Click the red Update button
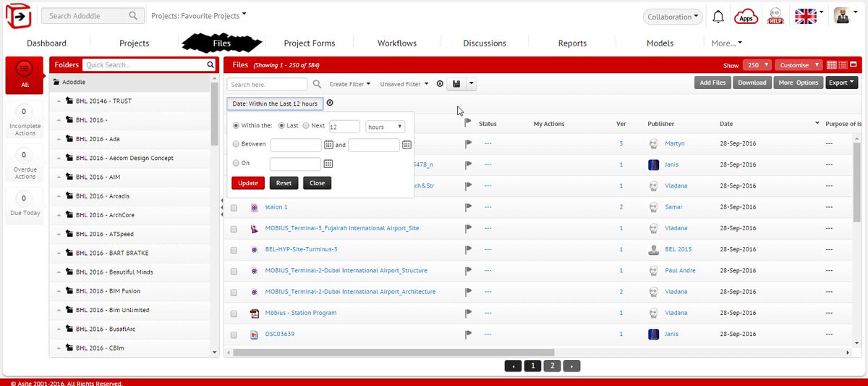The height and width of the screenshot is (386, 868). pos(248,183)
